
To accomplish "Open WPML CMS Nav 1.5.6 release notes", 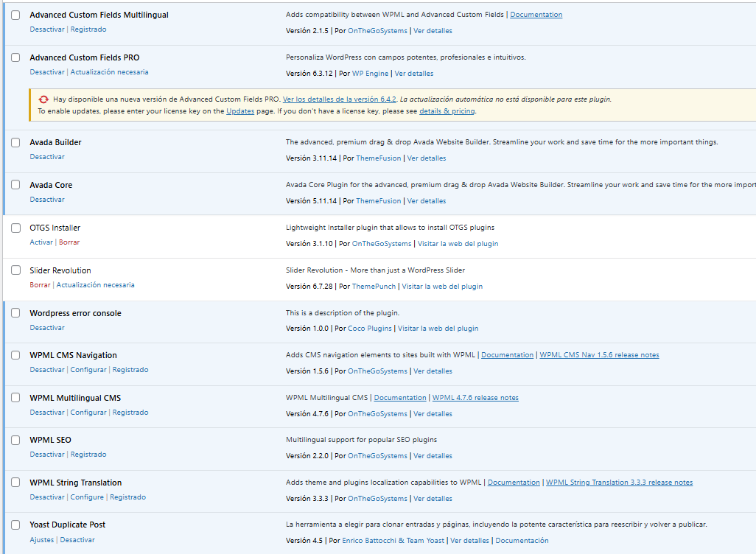I will pyautogui.click(x=599, y=355).
